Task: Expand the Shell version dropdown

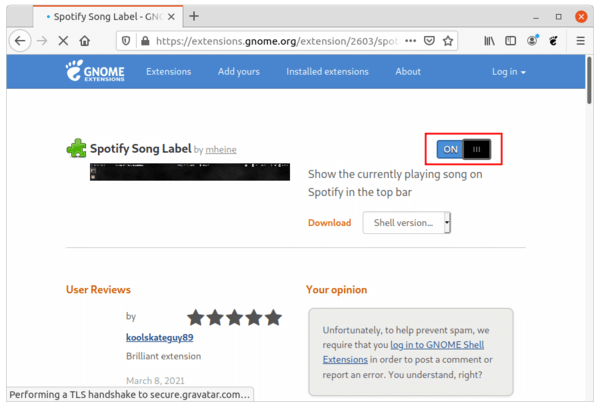Action: (406, 222)
